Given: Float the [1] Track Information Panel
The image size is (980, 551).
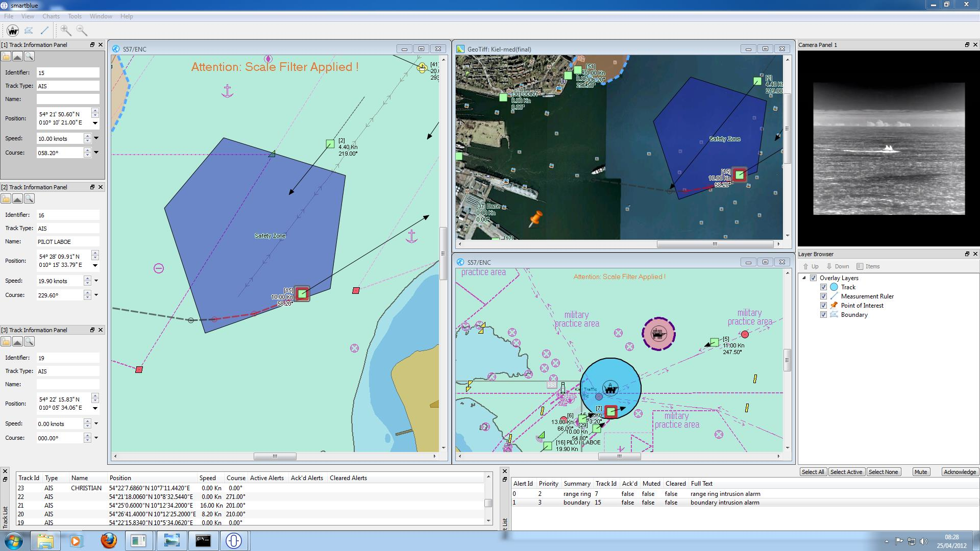Looking at the screenshot, I should [x=92, y=45].
